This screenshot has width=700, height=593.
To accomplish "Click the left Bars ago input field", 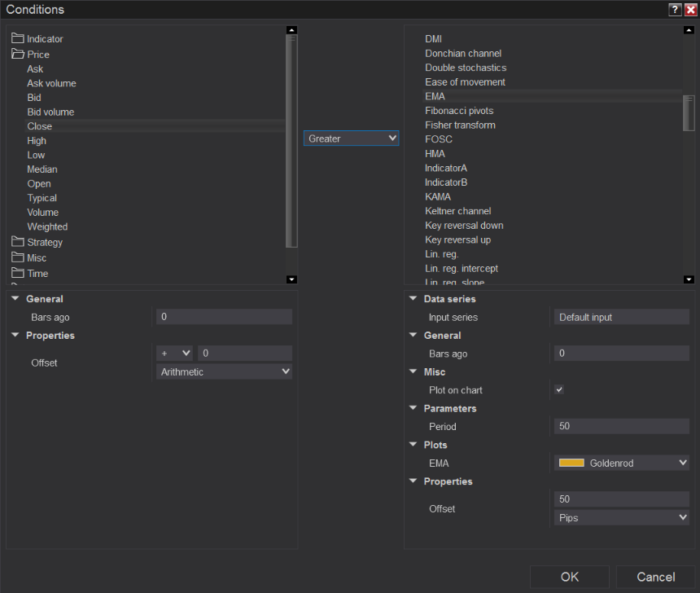I will 224,317.
